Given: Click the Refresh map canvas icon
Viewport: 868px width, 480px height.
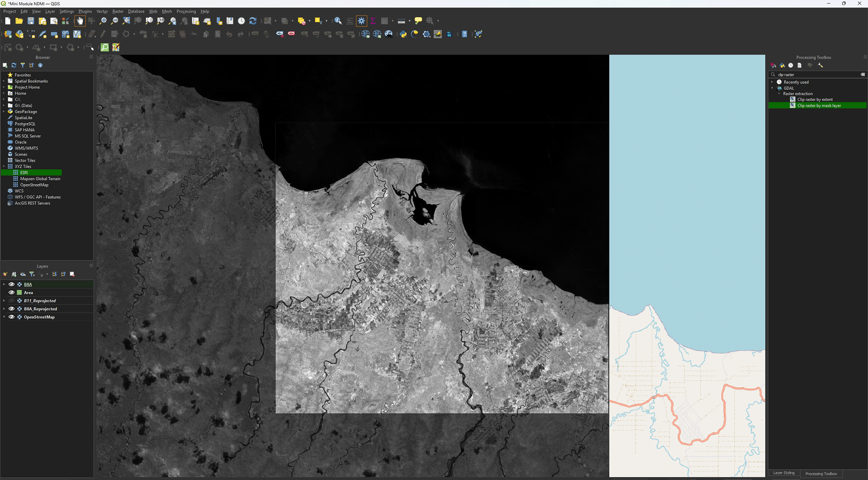Looking at the screenshot, I should (x=253, y=21).
